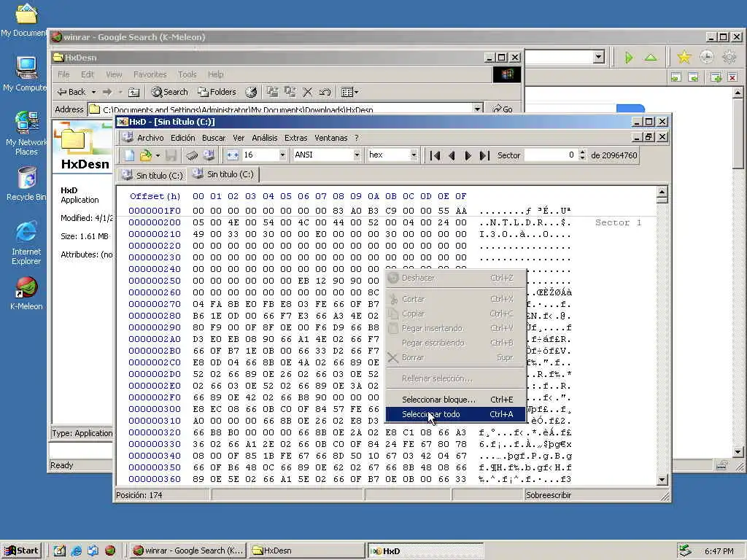This screenshot has height=560, width=747.
Task: Click the hex editor vertical scrollbar up arrow
Action: pos(662,192)
